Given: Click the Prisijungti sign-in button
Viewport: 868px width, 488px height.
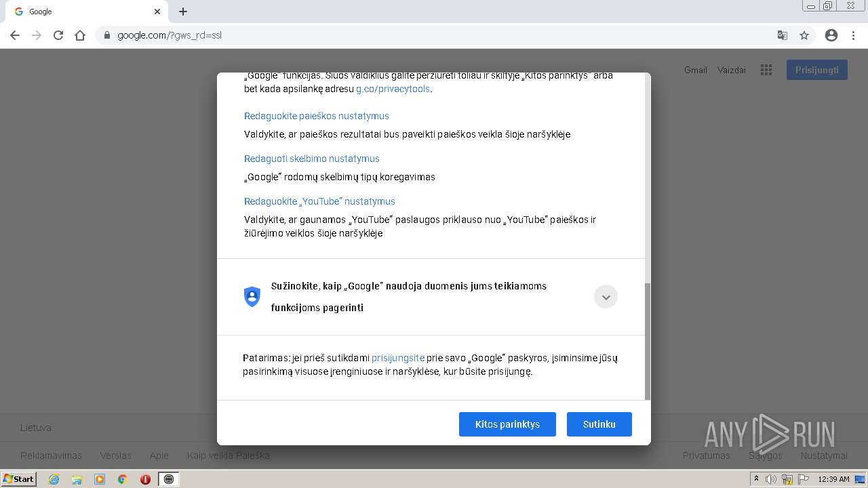Looking at the screenshot, I should click(817, 70).
